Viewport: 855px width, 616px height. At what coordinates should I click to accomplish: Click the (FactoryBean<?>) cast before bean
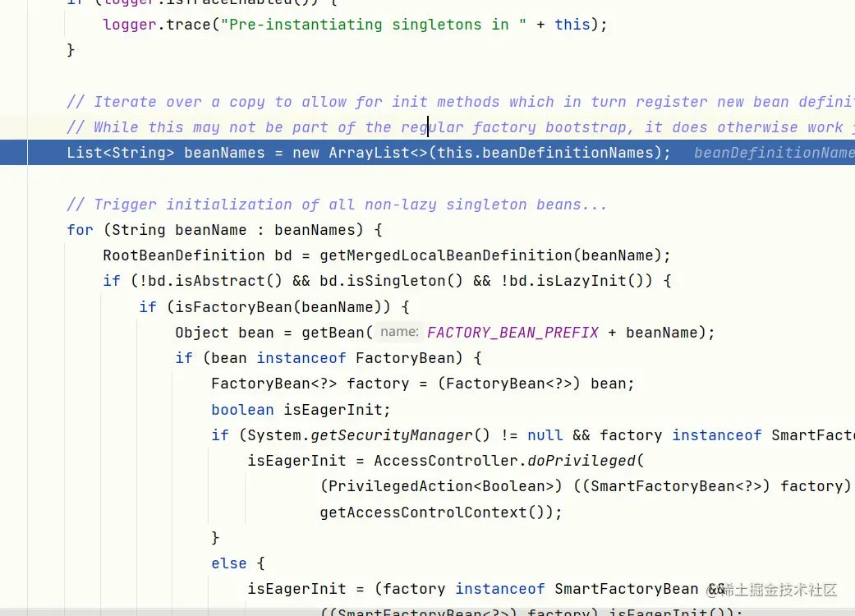tap(508, 384)
